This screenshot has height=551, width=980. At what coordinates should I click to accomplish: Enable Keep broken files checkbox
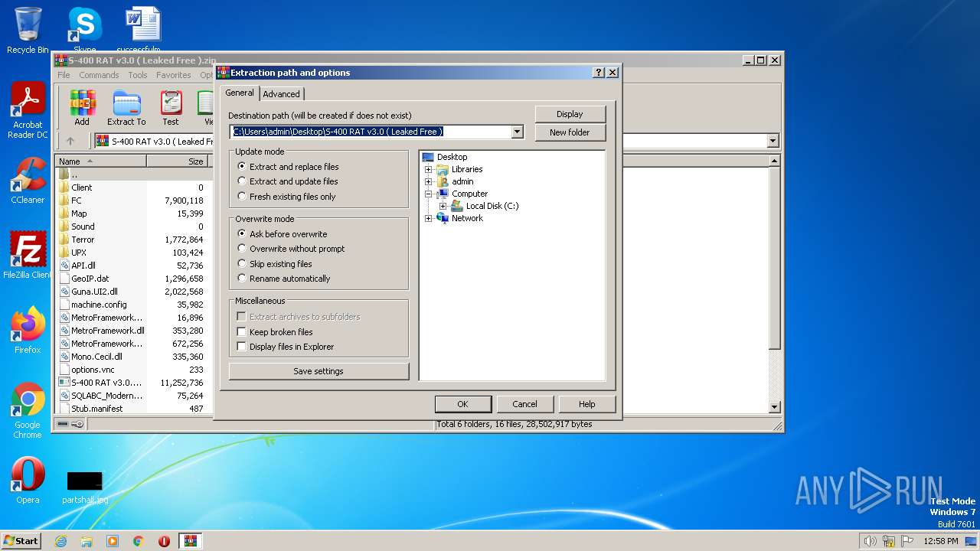tap(242, 332)
